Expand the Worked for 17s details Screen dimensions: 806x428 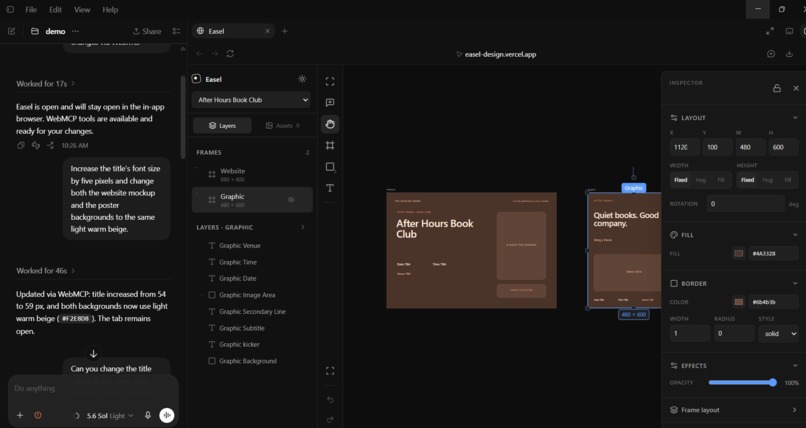click(45, 83)
